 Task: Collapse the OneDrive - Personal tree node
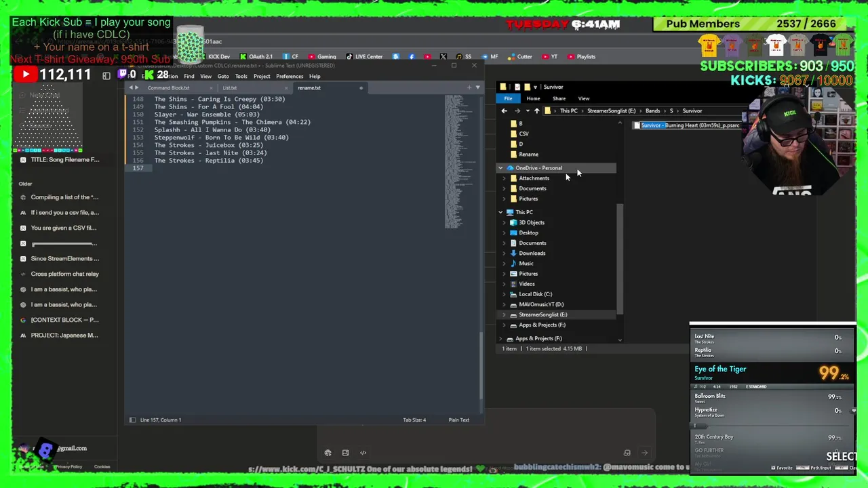(x=500, y=168)
